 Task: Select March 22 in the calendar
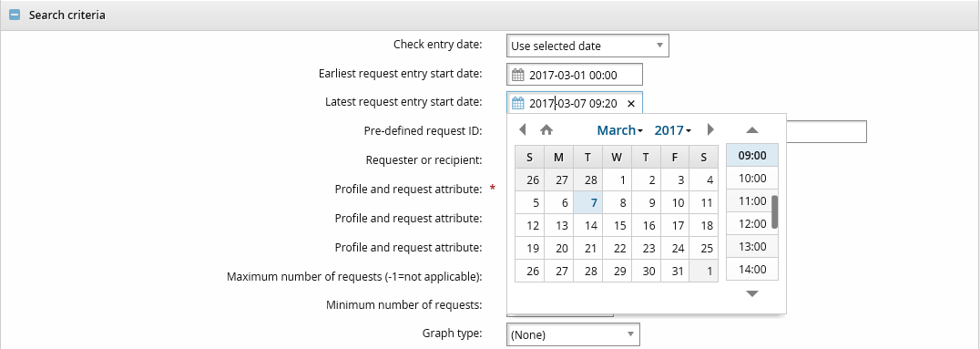617,248
